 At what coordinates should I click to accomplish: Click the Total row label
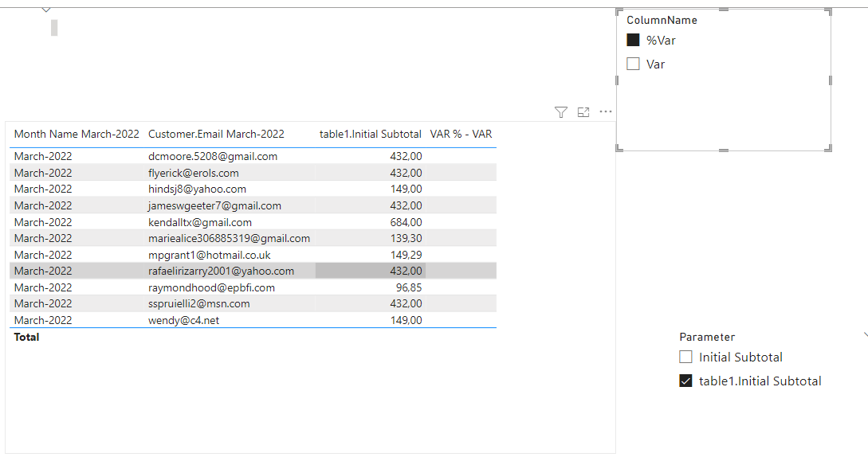pos(26,337)
